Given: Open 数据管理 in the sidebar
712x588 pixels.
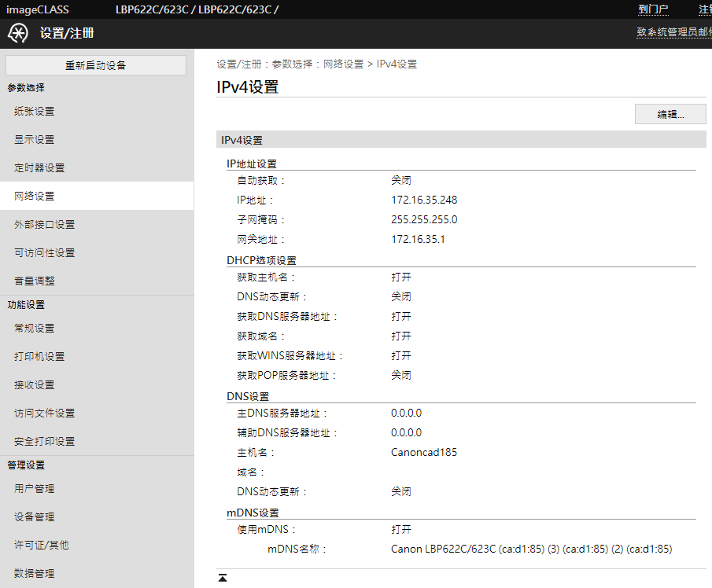Looking at the screenshot, I should tap(97, 573).
